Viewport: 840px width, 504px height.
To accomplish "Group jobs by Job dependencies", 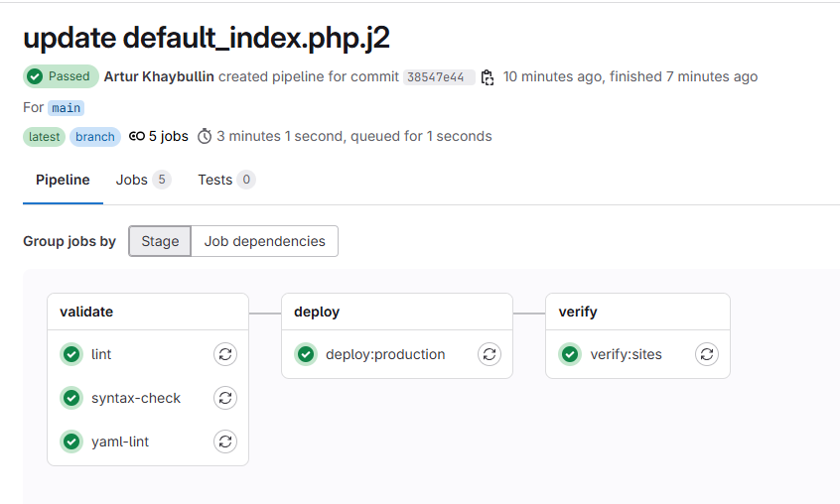I will 264,241.
